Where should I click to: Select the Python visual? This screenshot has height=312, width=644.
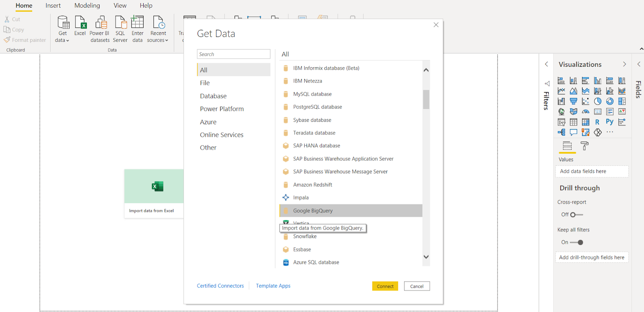pyautogui.click(x=610, y=122)
